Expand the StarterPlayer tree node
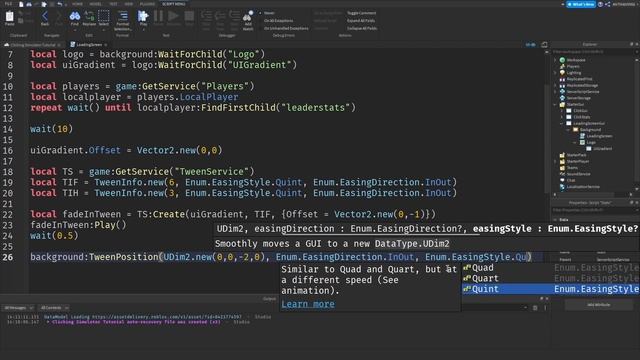The height and width of the screenshot is (360, 640). [555, 161]
